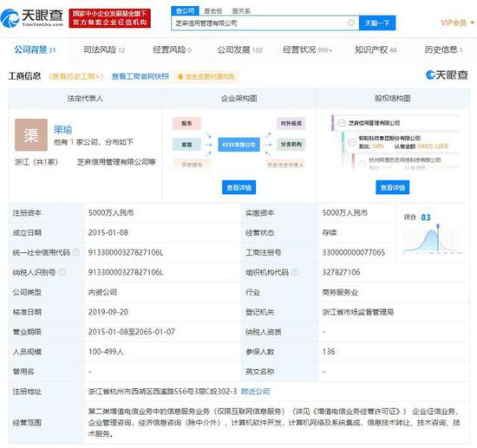Screen dimensions: 477x448
Task: Click the 对外投资 box in the structure diagram
Action: [291, 123]
